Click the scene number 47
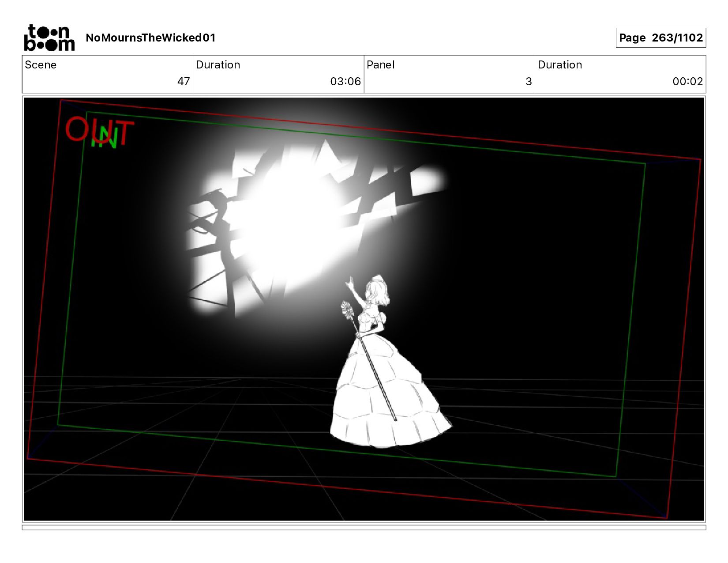 click(184, 82)
